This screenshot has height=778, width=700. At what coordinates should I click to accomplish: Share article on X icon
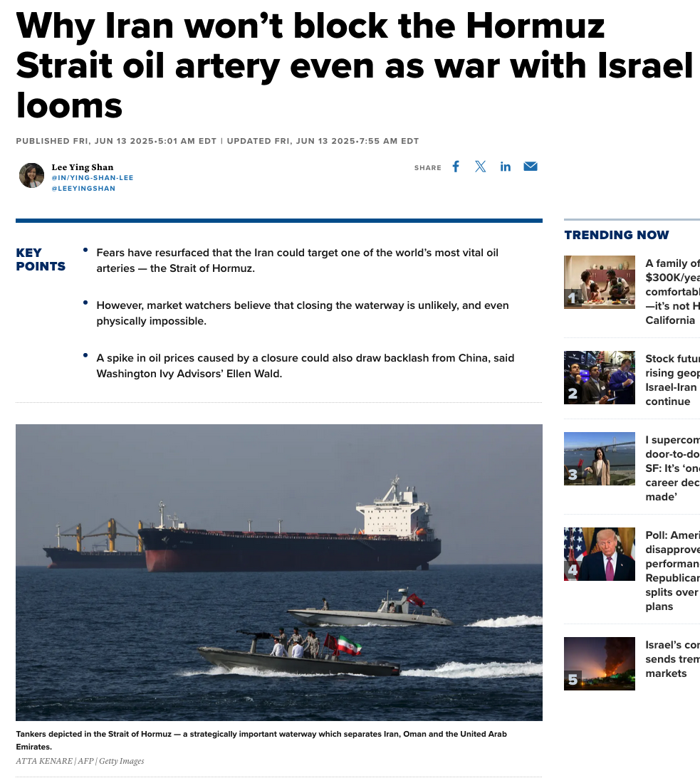click(480, 167)
